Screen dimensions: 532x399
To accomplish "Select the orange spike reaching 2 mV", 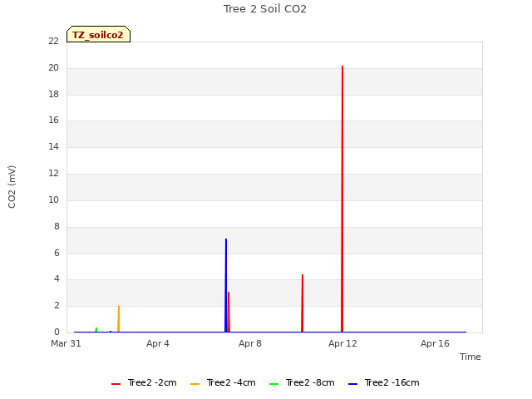I will [118, 319].
